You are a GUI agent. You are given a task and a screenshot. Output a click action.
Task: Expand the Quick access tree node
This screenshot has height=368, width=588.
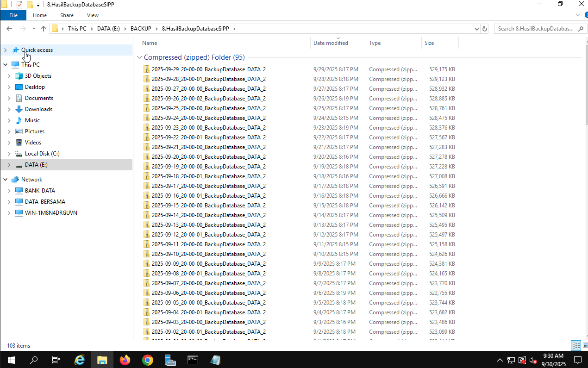pos(5,50)
